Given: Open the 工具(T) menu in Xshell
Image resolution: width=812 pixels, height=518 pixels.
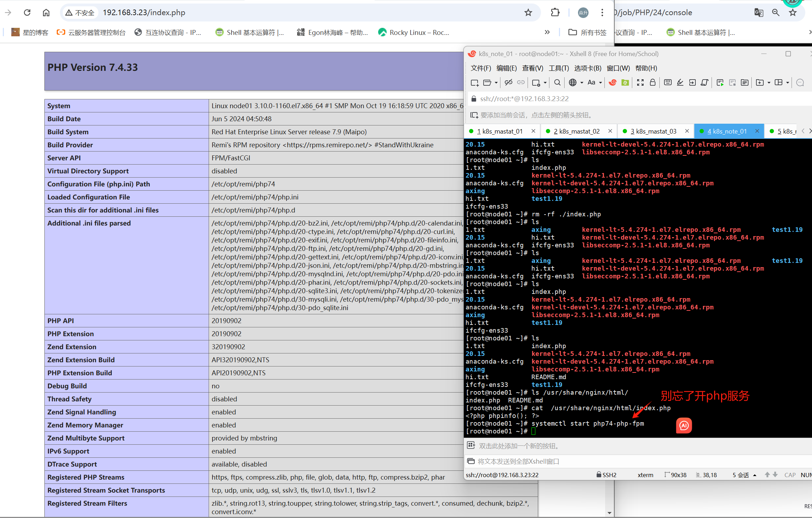Looking at the screenshot, I should [x=559, y=68].
